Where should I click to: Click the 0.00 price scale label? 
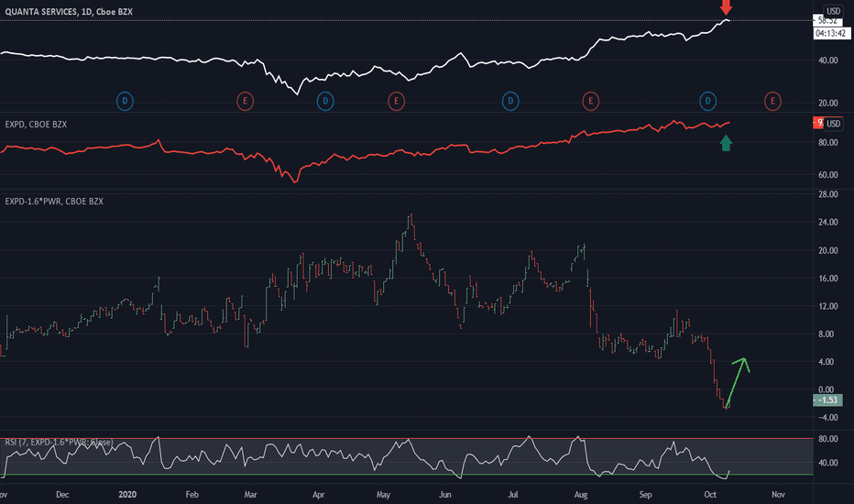pyautogui.click(x=827, y=389)
